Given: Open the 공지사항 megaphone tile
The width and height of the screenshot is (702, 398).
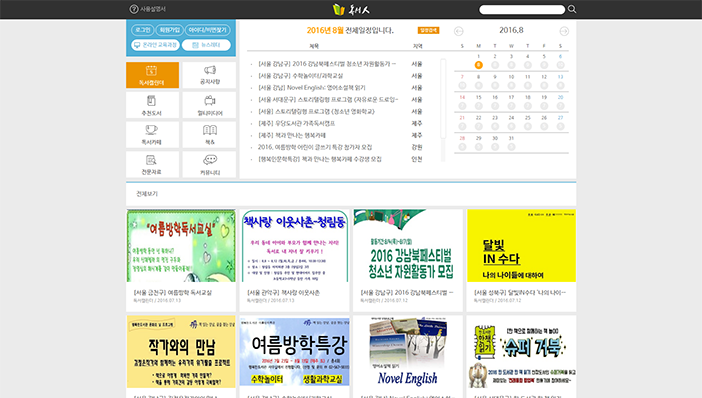Looking at the screenshot, I should click(x=210, y=75).
